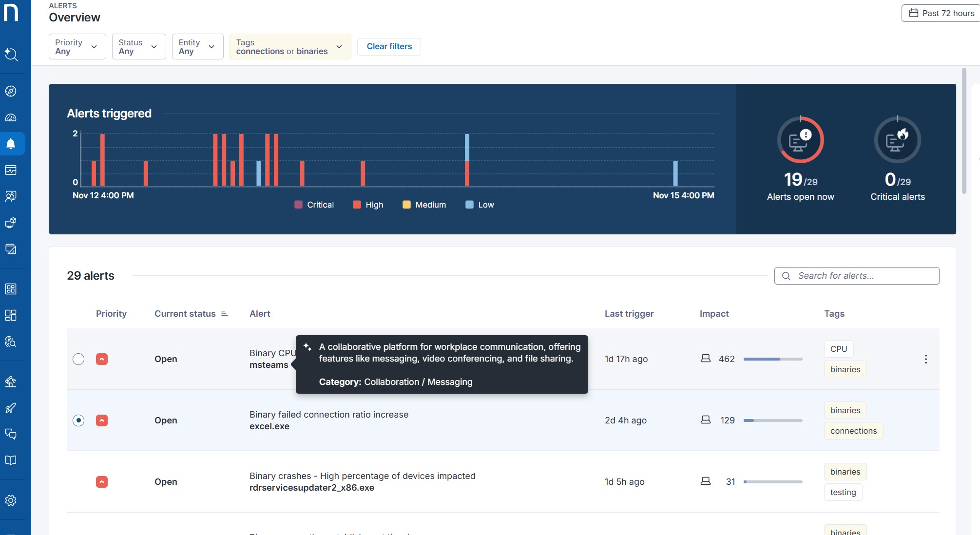Screen dimensions: 980x535
Task: Open the Alerts bell icon in sidebar
Action: click(x=11, y=144)
